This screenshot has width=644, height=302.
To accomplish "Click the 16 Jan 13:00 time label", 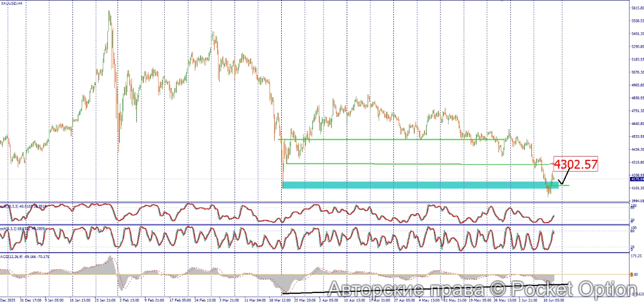I will pos(80,299).
